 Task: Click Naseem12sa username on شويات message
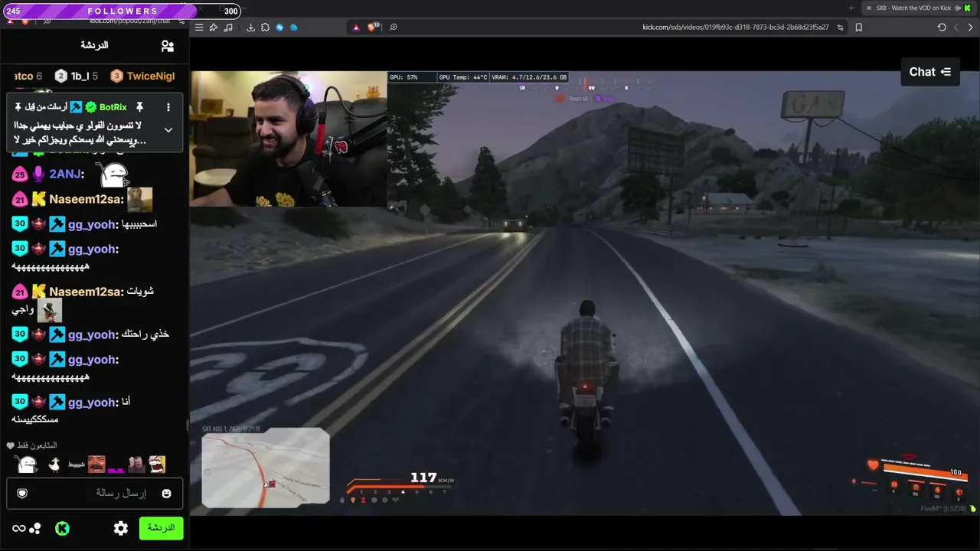pos(87,292)
